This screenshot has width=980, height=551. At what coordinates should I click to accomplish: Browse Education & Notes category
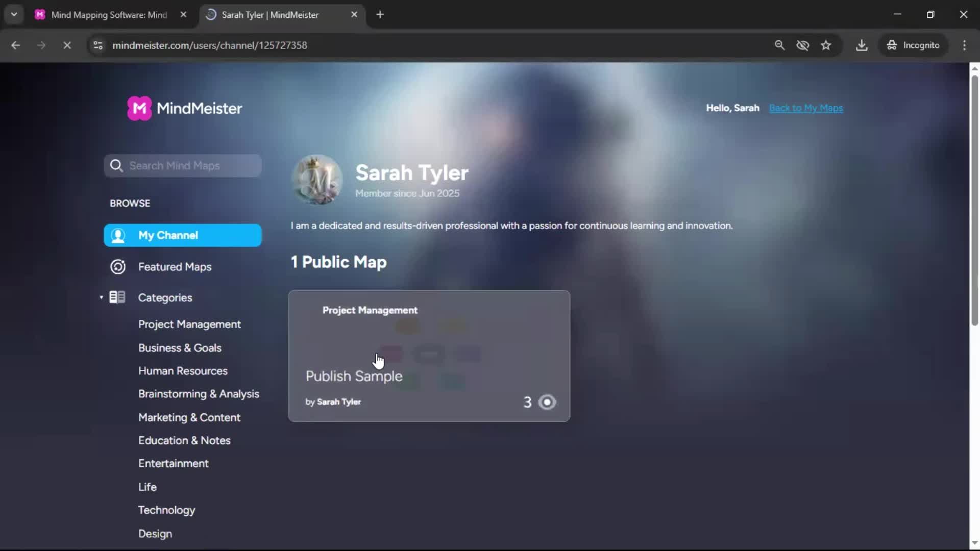[184, 440]
